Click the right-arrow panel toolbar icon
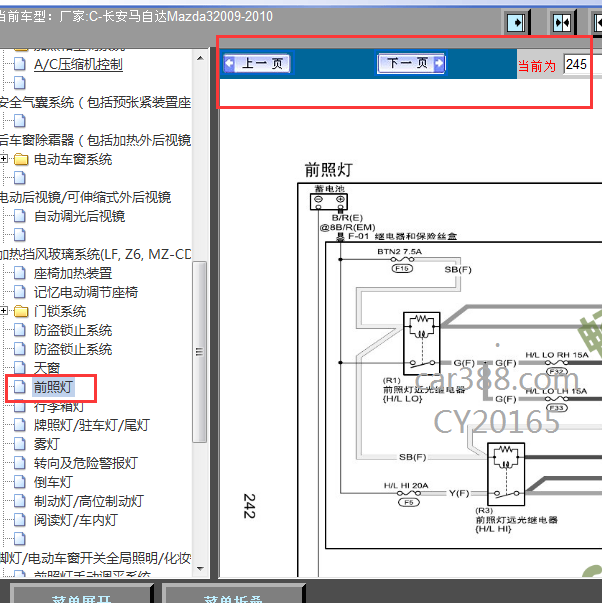Viewport: 602px width, 603px height. pyautogui.click(x=516, y=23)
